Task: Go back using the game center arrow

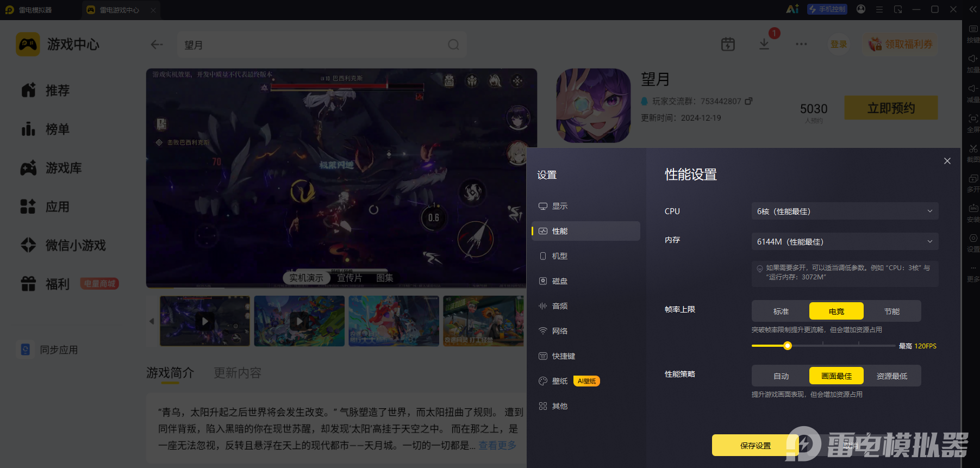Action: tap(157, 45)
